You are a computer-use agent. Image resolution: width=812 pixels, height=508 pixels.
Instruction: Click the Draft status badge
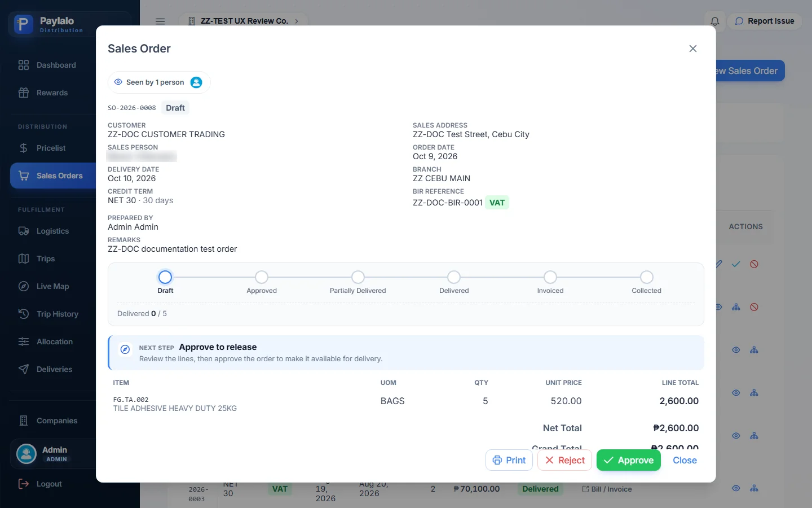coord(175,108)
